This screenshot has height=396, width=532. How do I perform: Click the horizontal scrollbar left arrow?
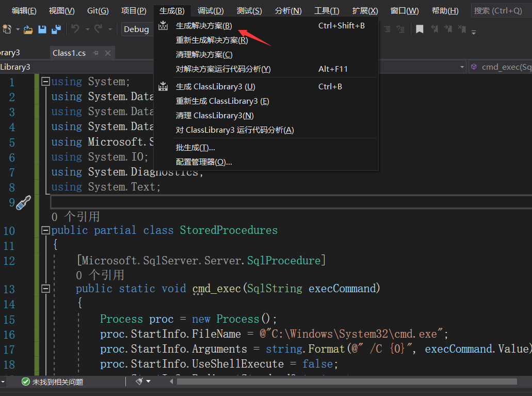[x=171, y=382]
